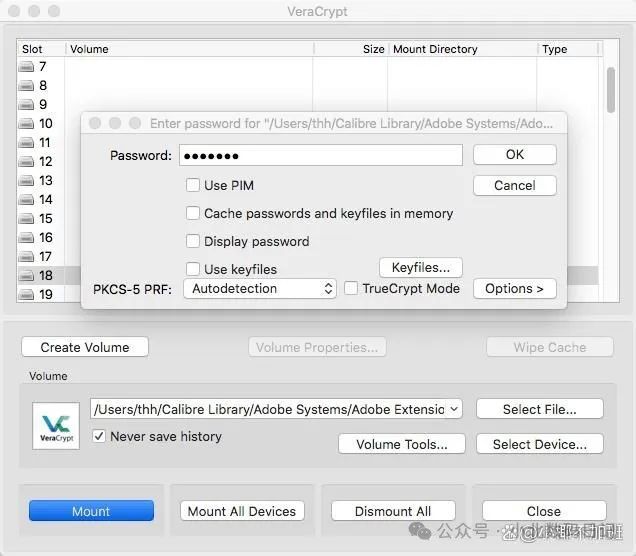The width and height of the screenshot is (636, 556).
Task: Select drive slot 12 icon
Action: (x=26, y=161)
